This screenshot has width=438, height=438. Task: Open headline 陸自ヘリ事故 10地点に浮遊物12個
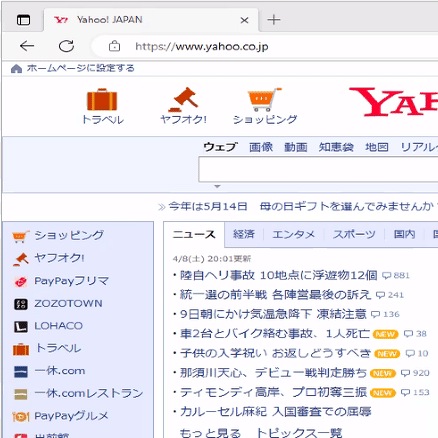[x=279, y=276]
